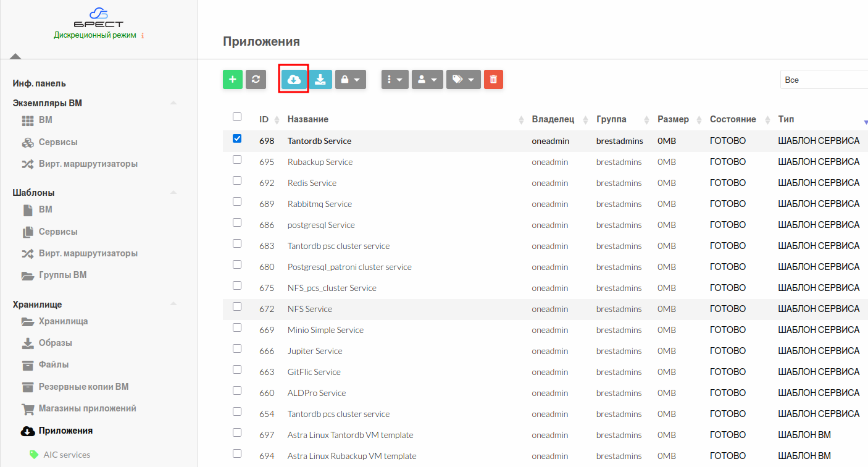Open the Jupiter Service row
Image resolution: width=868 pixels, height=467 pixels.
pos(315,351)
